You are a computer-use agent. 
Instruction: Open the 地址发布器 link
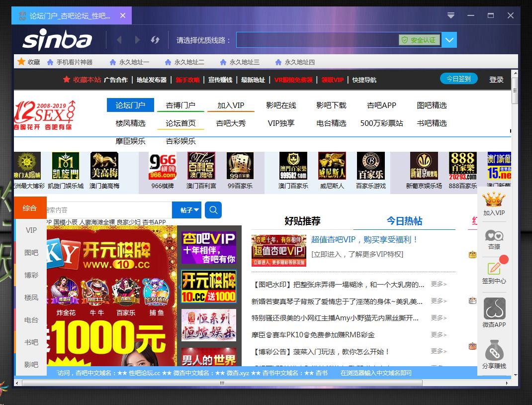(x=152, y=80)
